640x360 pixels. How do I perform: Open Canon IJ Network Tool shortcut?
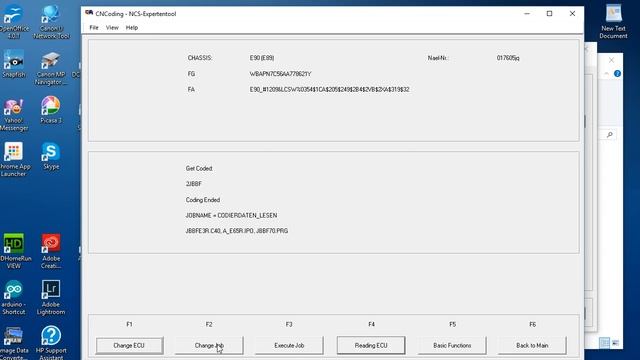[x=51, y=22]
